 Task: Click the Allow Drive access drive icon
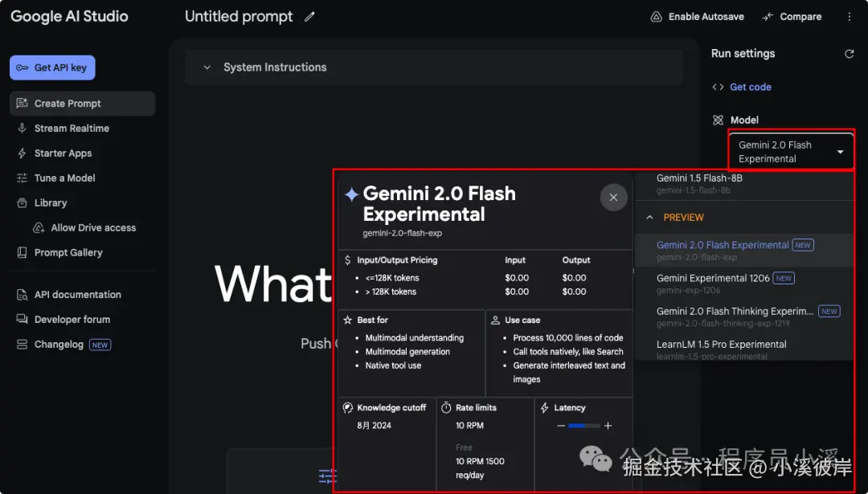click(x=39, y=228)
